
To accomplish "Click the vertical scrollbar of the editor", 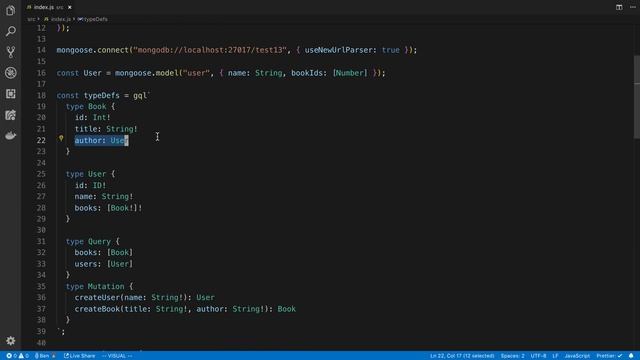I will pos(637,97).
